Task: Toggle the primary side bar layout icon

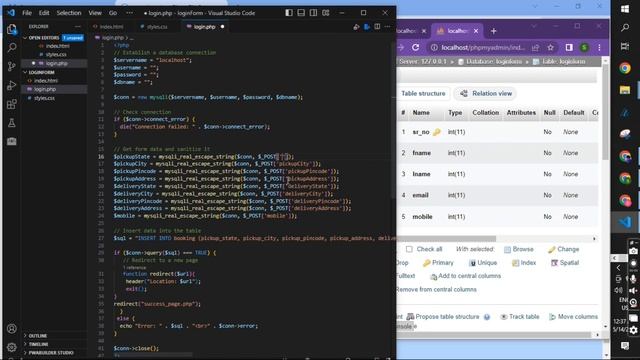Action: click(x=289, y=13)
